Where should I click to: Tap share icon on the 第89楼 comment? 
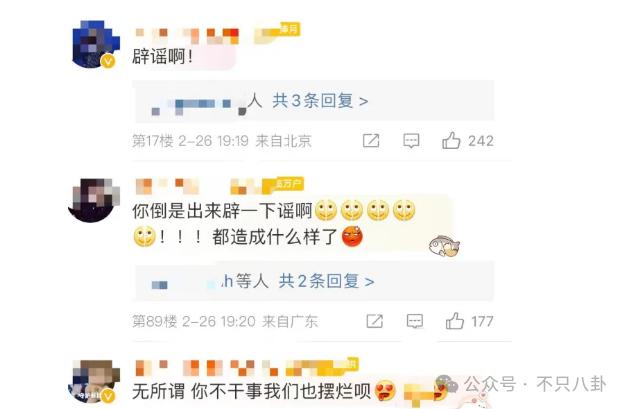pos(374,321)
